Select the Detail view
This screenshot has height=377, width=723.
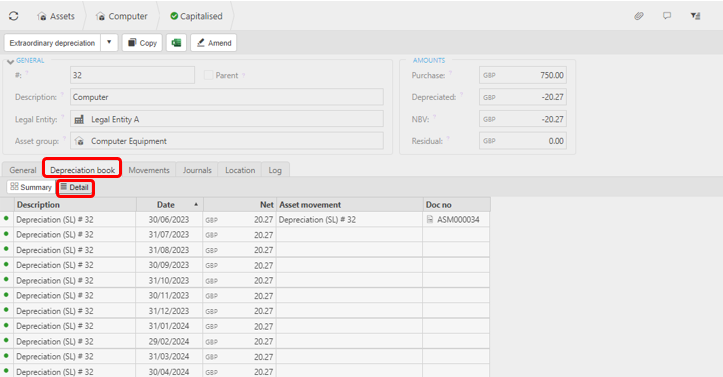(x=75, y=187)
